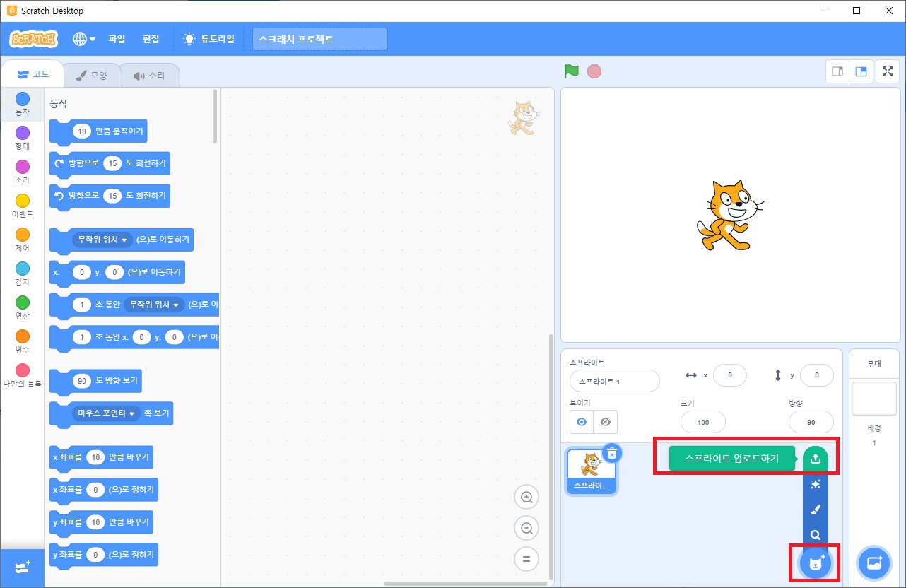Viewport: 906px width, 588px height.
Task: Select the 연산 block category
Action: [x=23, y=307]
